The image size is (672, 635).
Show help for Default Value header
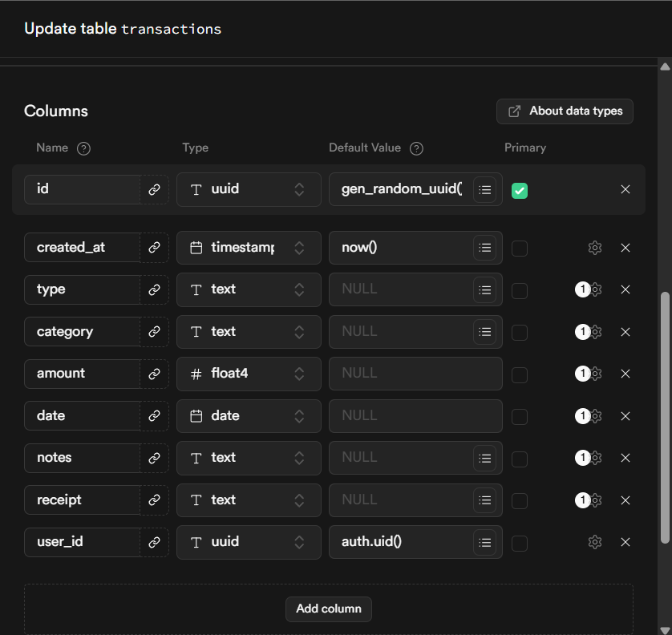pyautogui.click(x=416, y=148)
